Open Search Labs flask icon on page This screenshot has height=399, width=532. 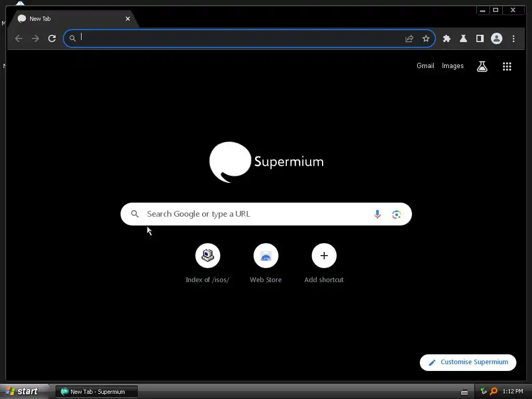[x=482, y=66]
